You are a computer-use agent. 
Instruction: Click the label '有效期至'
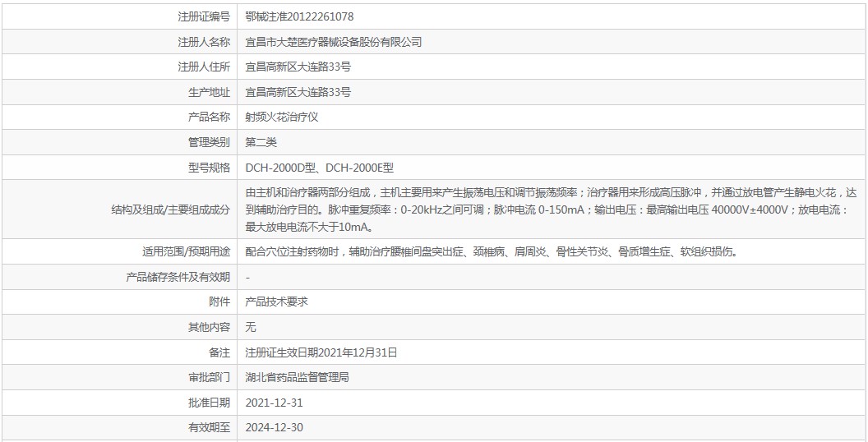[x=209, y=427]
